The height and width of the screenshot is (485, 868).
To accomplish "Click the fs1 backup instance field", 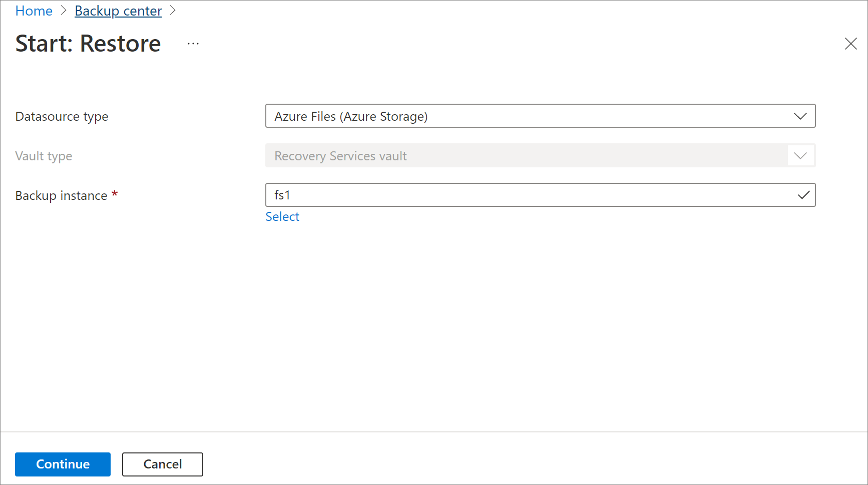I will [x=531, y=195].
